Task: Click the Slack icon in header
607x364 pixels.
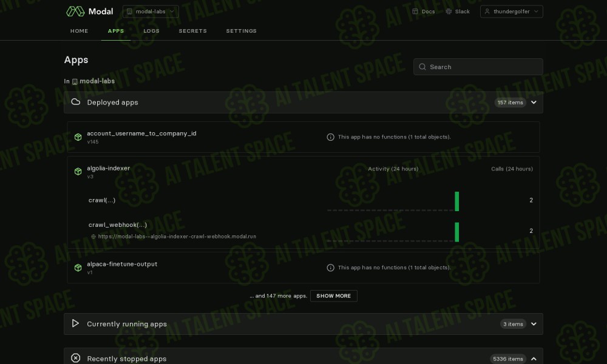Action: coord(449,12)
